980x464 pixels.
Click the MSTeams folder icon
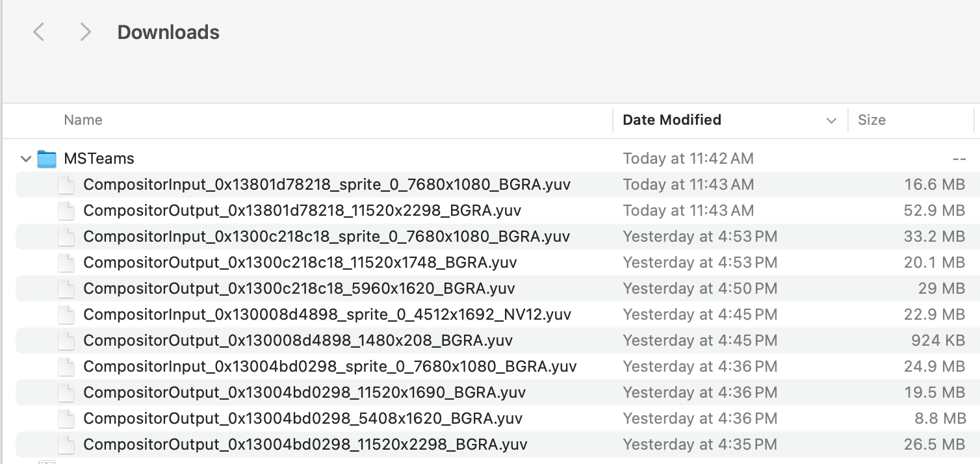[x=47, y=159]
